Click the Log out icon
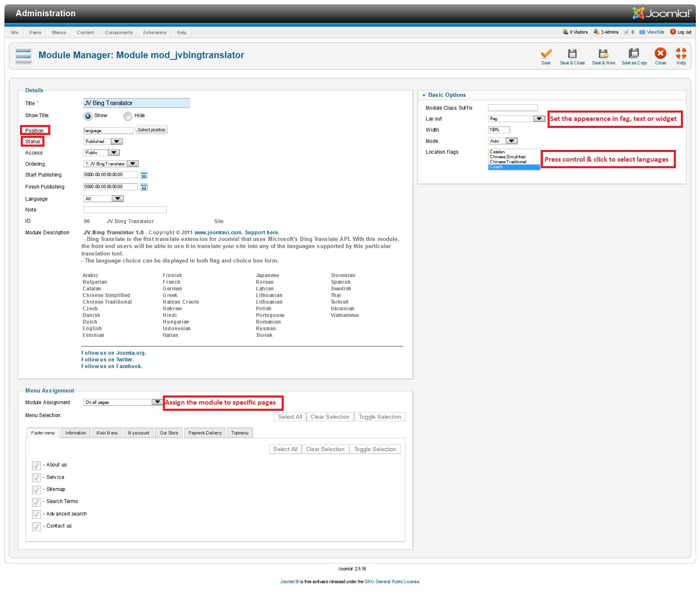This screenshot has width=700, height=594. pyautogui.click(x=673, y=32)
